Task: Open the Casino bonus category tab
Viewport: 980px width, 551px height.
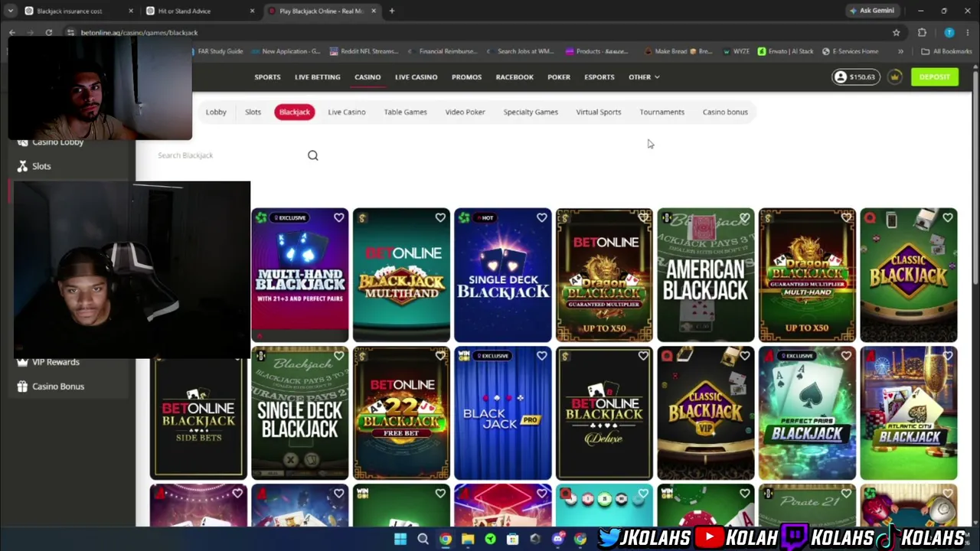Action: (x=725, y=112)
